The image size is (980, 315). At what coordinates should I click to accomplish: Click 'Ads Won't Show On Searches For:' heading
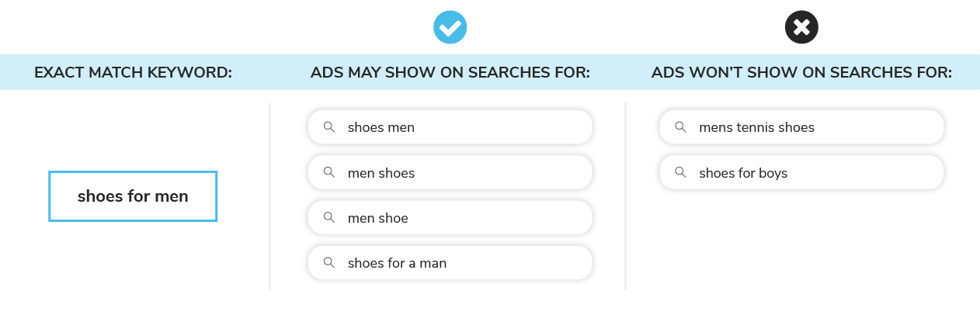coord(801,73)
